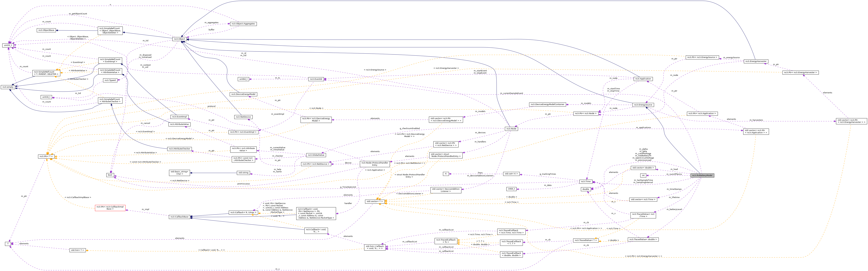The height and width of the screenshot is (271, 868).
Task: Open SimpleRefCount< T, PARENT, DELETER > node
Action: [x=46, y=73]
